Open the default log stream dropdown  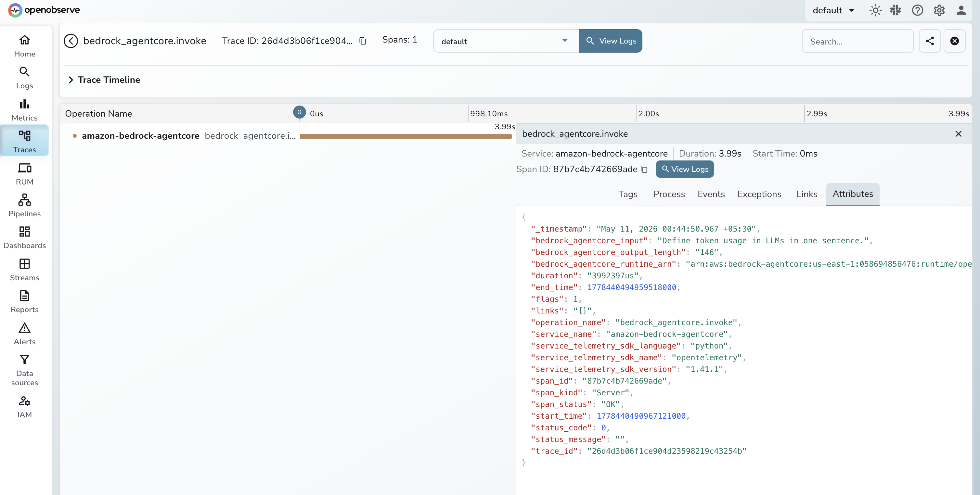[506, 41]
